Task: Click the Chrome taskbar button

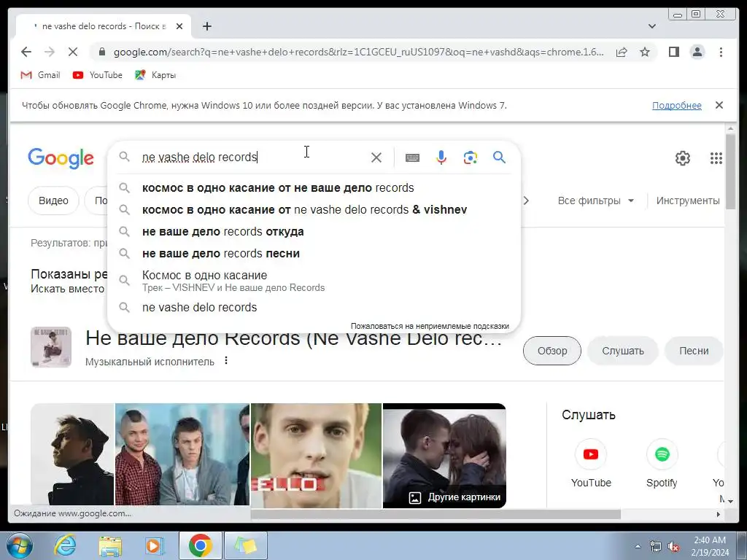Action: [200, 545]
